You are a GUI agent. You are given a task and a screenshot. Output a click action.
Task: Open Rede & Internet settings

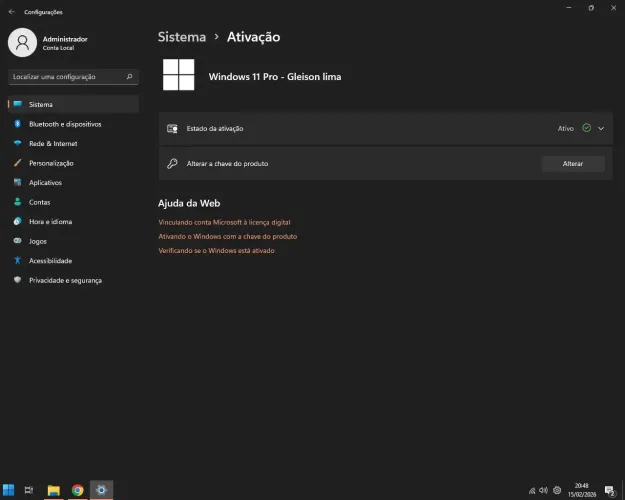(x=73, y=144)
